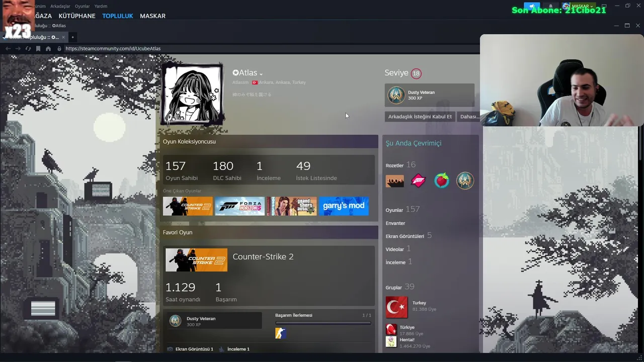
Task: Click the forward navigation arrow
Action: pos(18,49)
